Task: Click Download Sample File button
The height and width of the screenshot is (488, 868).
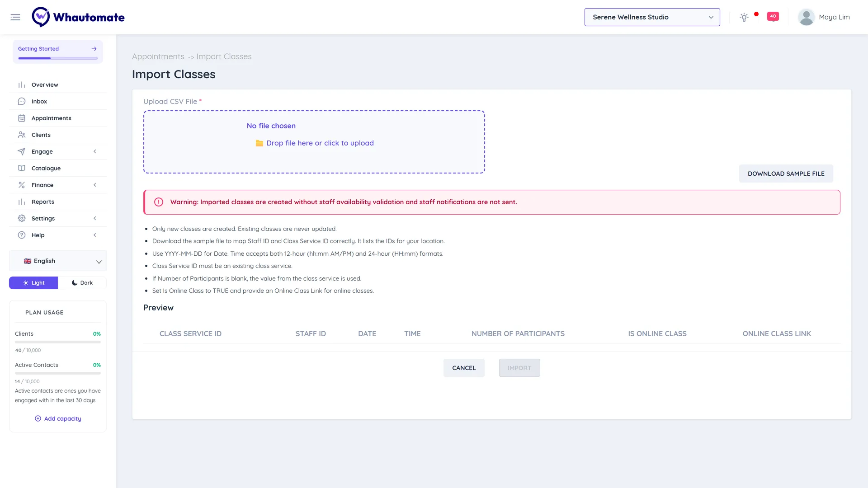Action: pyautogui.click(x=786, y=174)
